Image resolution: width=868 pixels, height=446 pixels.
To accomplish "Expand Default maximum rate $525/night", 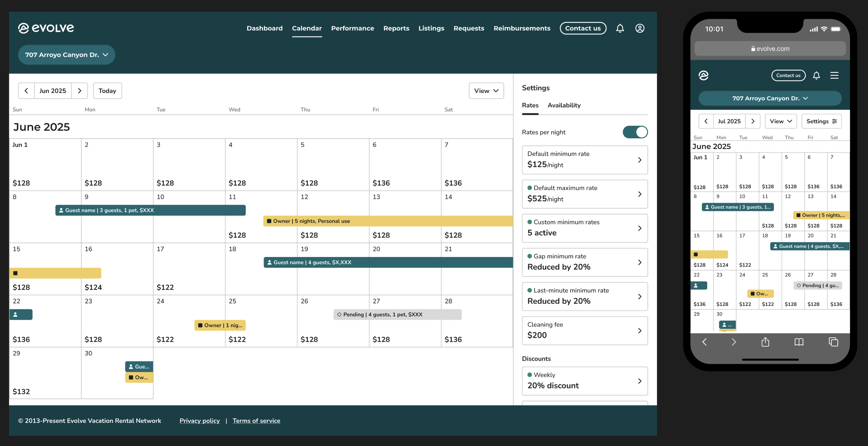I will [585, 194].
